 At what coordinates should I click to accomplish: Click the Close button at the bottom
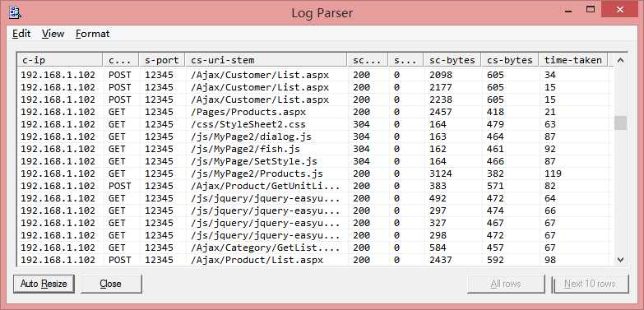pyautogui.click(x=111, y=284)
